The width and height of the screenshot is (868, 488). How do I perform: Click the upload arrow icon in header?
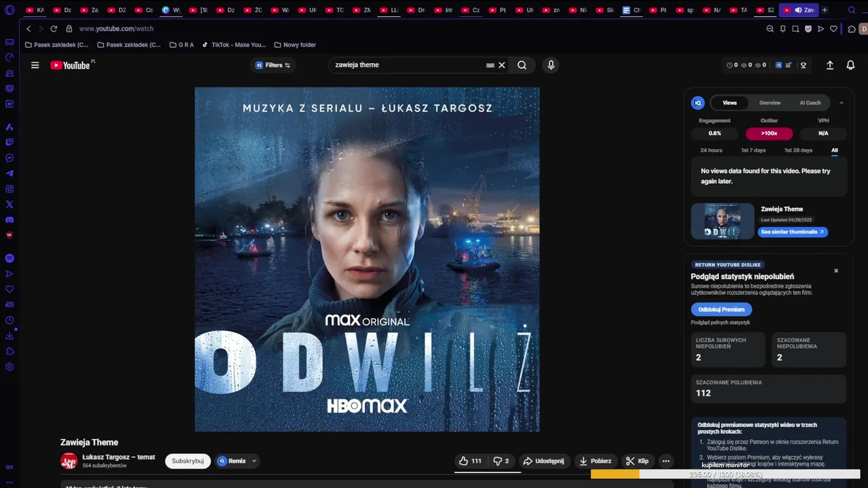click(829, 65)
